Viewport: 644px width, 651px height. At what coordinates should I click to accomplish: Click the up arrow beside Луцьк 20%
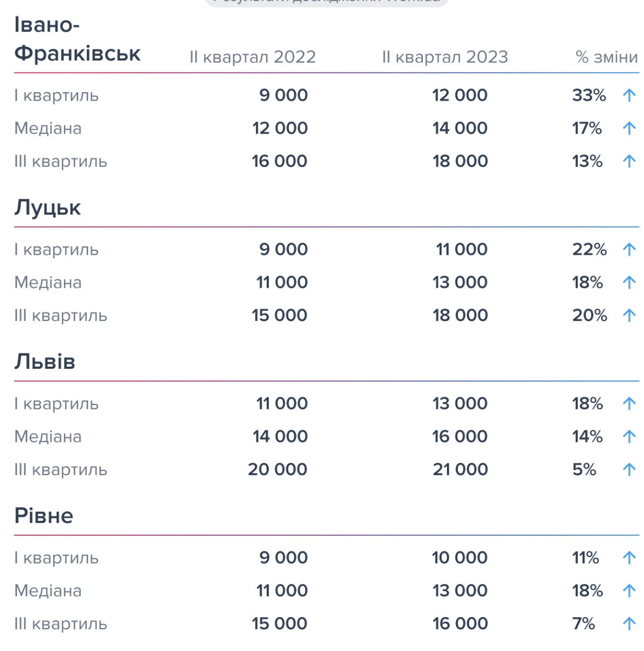[629, 315]
